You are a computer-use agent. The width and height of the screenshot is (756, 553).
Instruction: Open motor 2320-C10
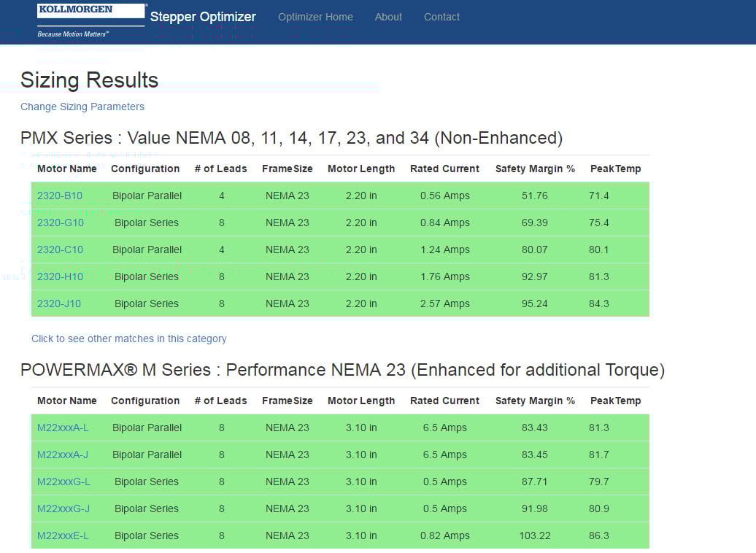pos(61,250)
